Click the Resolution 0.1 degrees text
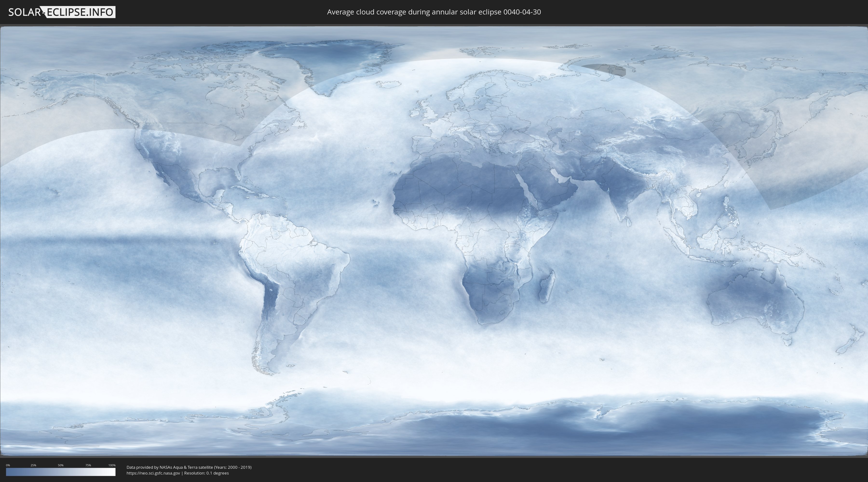 click(x=206, y=473)
